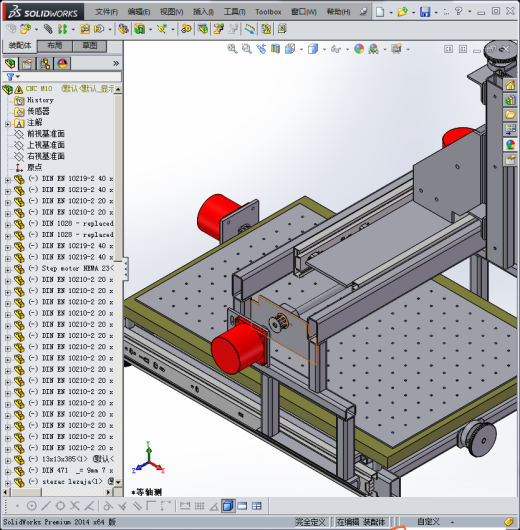Click the 自定义 units status button

pyautogui.click(x=428, y=522)
